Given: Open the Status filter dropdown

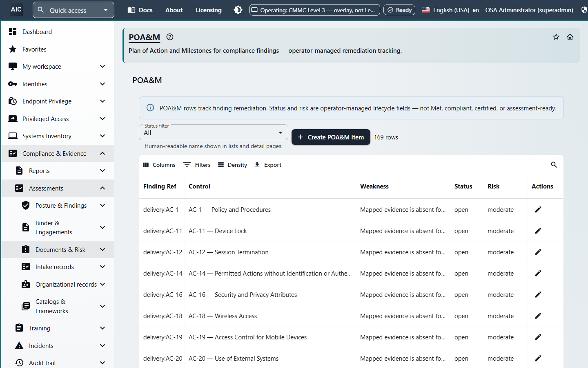Looking at the screenshot, I should pos(214,132).
